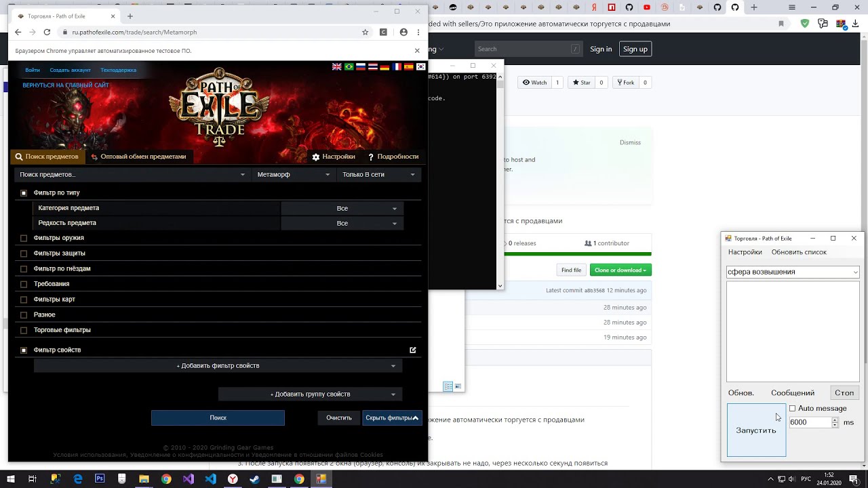Open the Добавить группу свойств dropdown

(310, 394)
